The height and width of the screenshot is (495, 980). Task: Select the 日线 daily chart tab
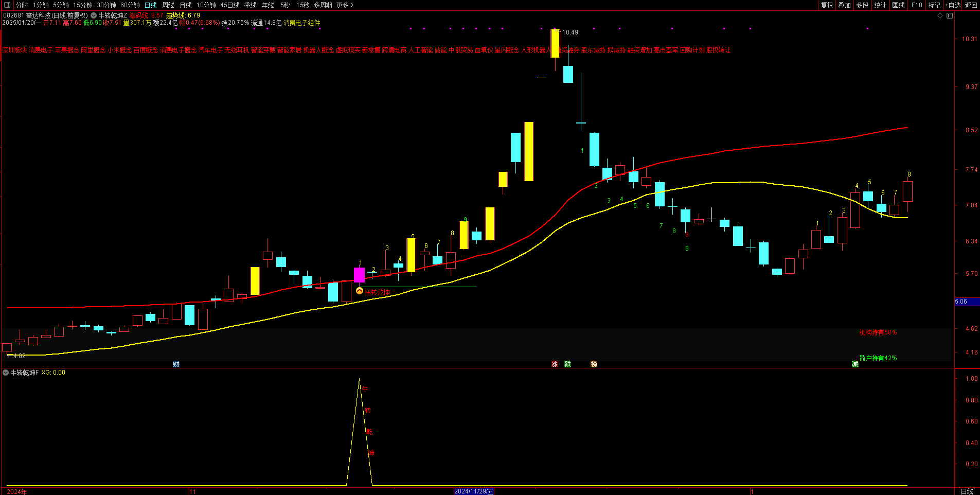tap(151, 5)
